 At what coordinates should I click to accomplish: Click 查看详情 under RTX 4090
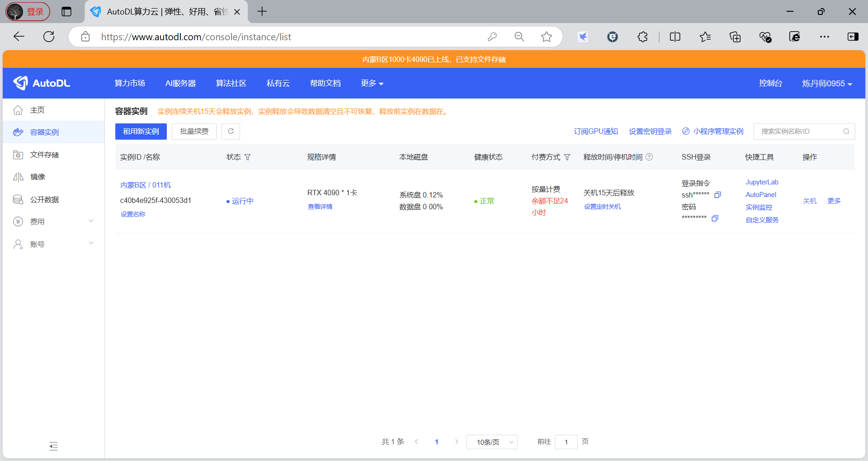coord(320,207)
